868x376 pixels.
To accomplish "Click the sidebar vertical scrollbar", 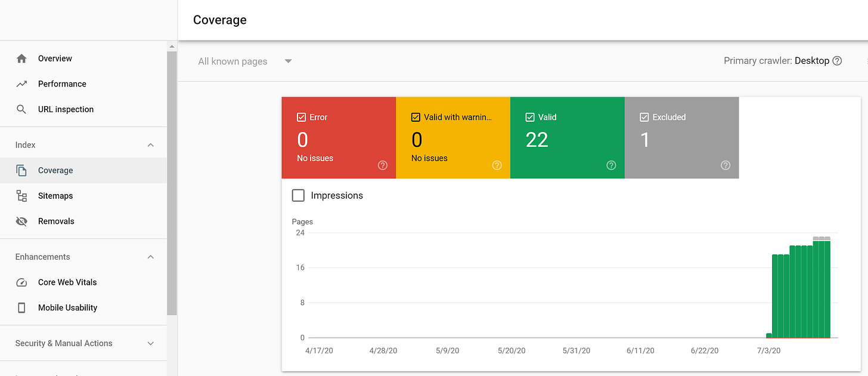I will pos(172,183).
